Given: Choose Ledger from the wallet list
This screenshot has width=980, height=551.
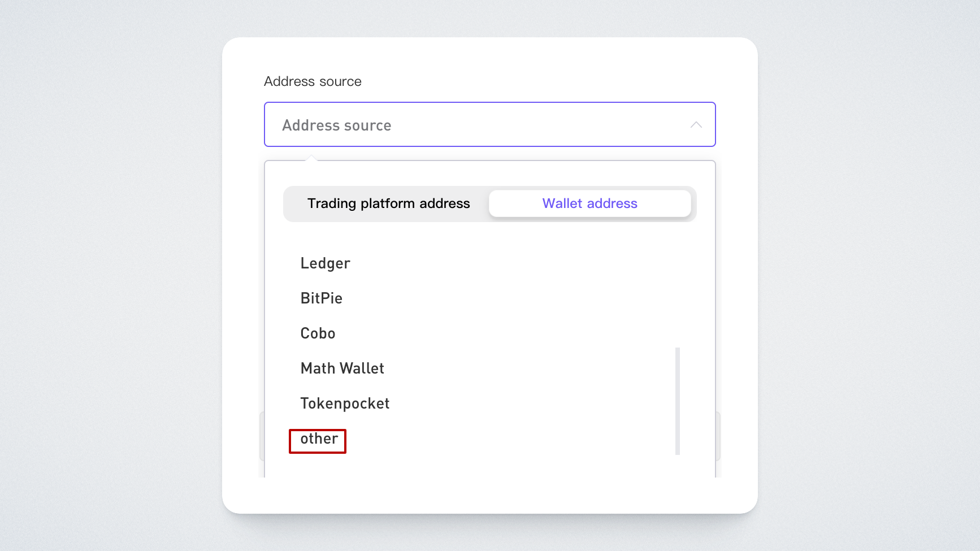Looking at the screenshot, I should pyautogui.click(x=325, y=263).
